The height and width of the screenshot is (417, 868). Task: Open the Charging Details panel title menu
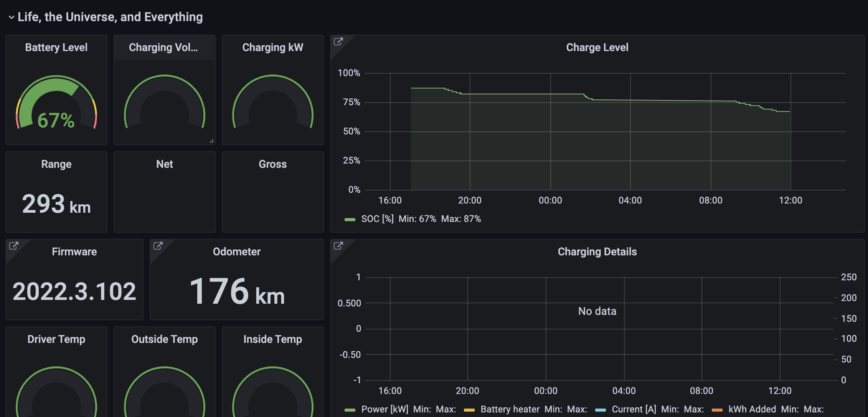coord(597,252)
